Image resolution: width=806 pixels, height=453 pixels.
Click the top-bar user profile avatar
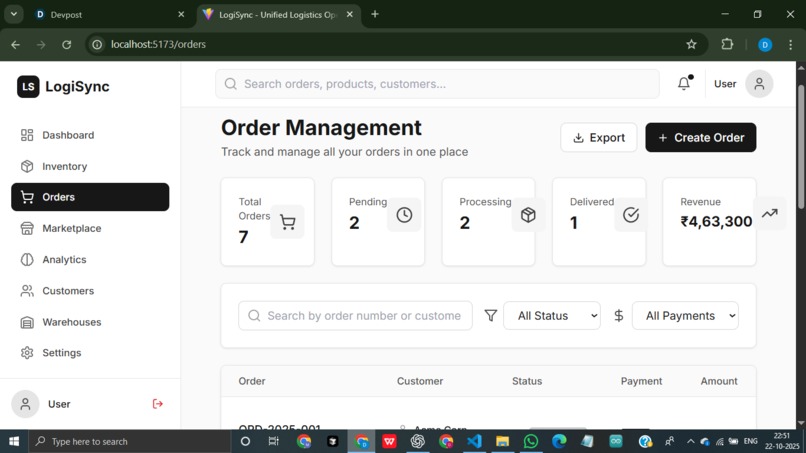[x=759, y=84]
